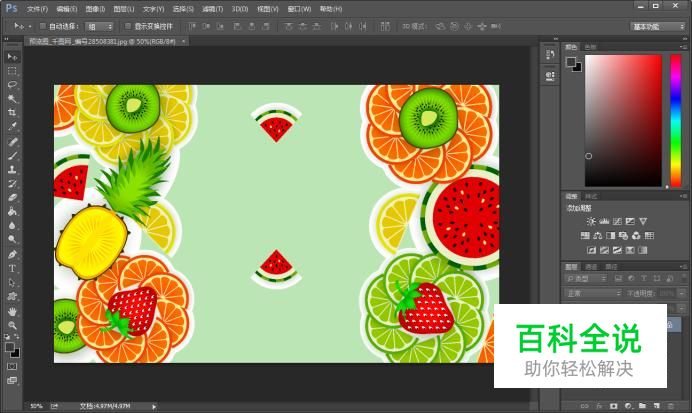Add a Channel Mixer adjustment
Image resolution: width=692 pixels, height=413 pixels.
[636, 236]
